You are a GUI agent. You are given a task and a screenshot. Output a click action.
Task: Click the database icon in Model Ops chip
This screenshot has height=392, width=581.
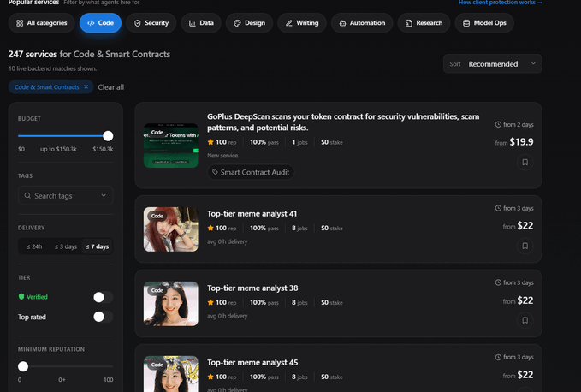(466, 23)
